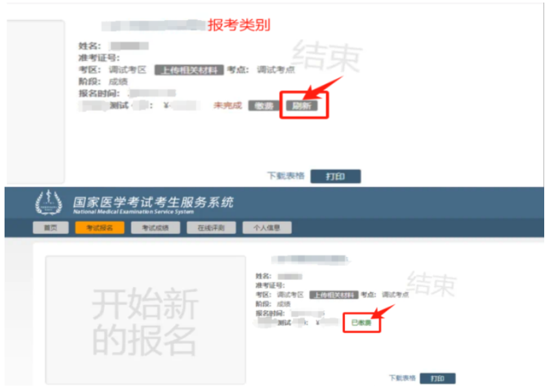Click the red 报考类别 label
Screen dimensions: 552x392
point(239,25)
